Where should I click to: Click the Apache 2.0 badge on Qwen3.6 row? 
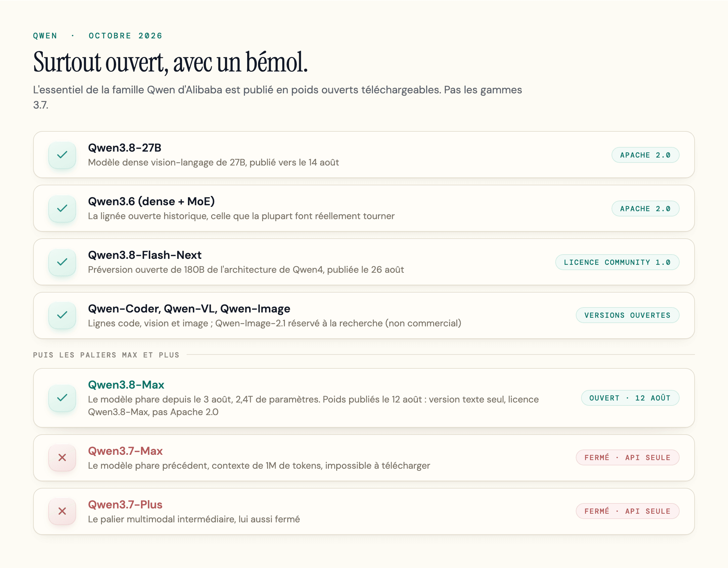click(x=645, y=209)
